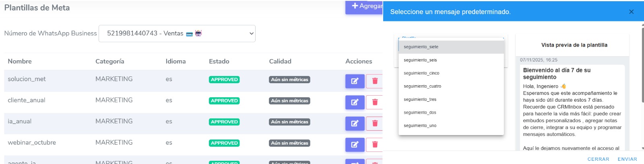Choose seguimiento_seis from the list
Screen dimensions: 644x164
tap(451, 60)
